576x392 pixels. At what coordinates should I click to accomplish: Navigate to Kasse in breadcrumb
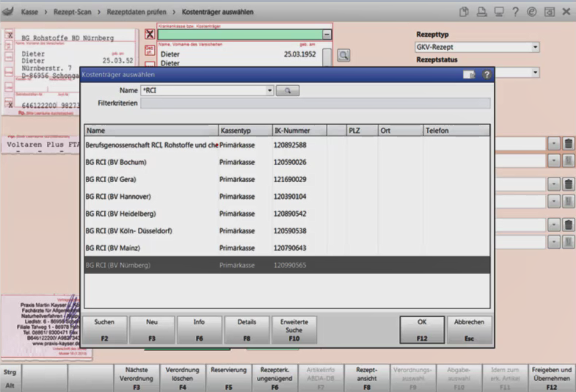pyautogui.click(x=31, y=12)
